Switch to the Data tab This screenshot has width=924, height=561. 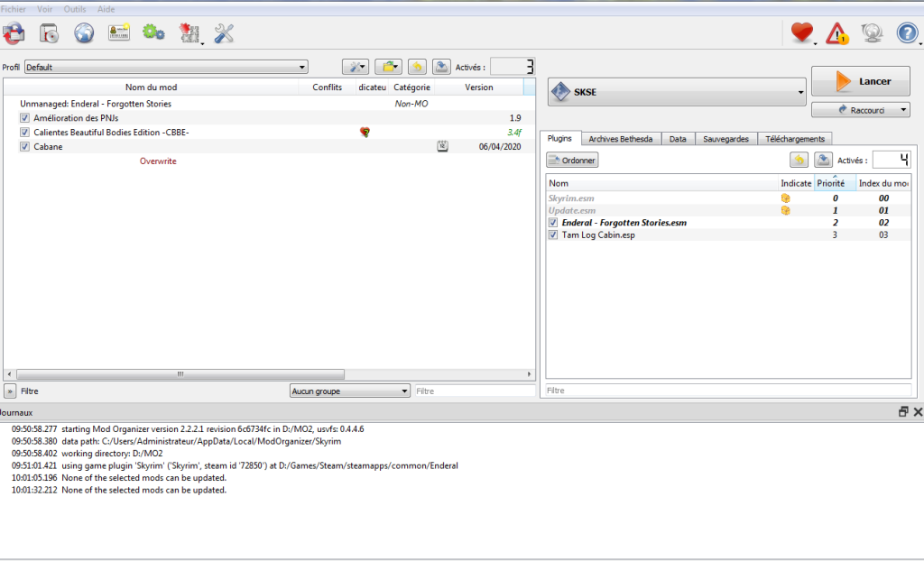tap(678, 139)
